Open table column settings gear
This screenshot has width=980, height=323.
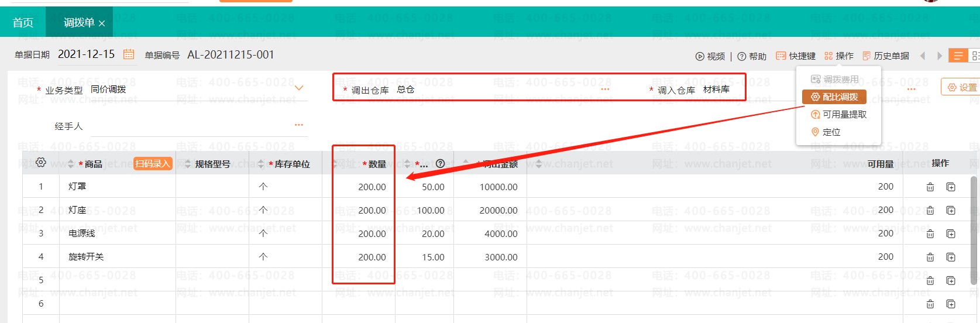41,163
